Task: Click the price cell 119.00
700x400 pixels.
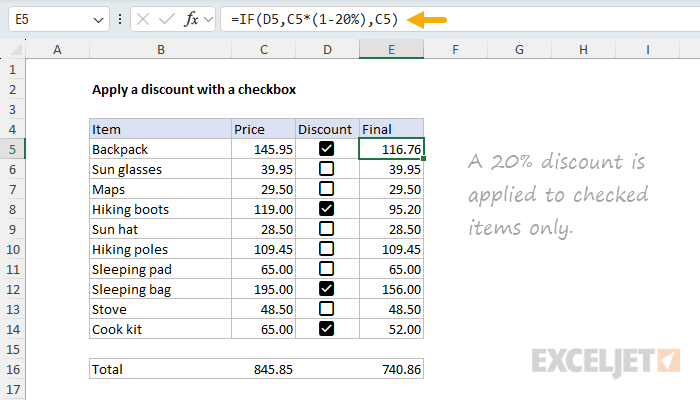Action: [263, 209]
